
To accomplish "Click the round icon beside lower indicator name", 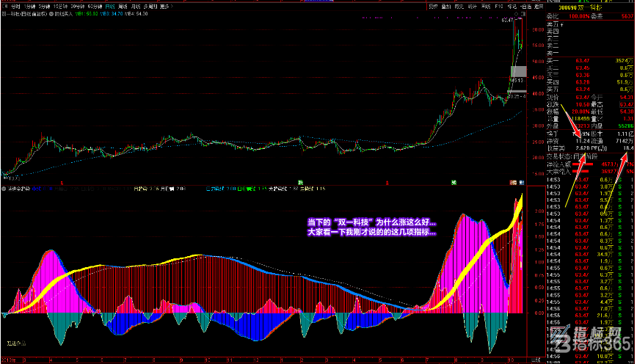I will 4,189.
